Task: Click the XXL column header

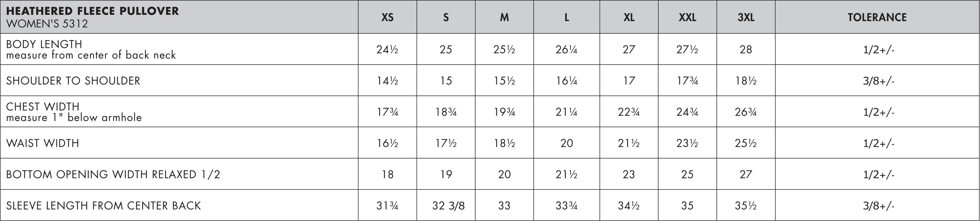Action: point(688,17)
